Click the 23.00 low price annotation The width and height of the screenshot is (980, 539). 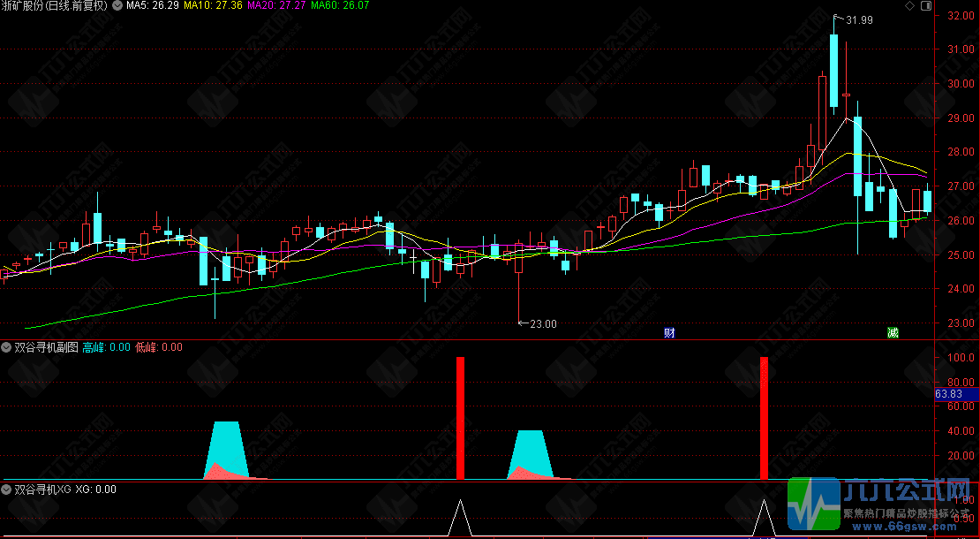[542, 324]
